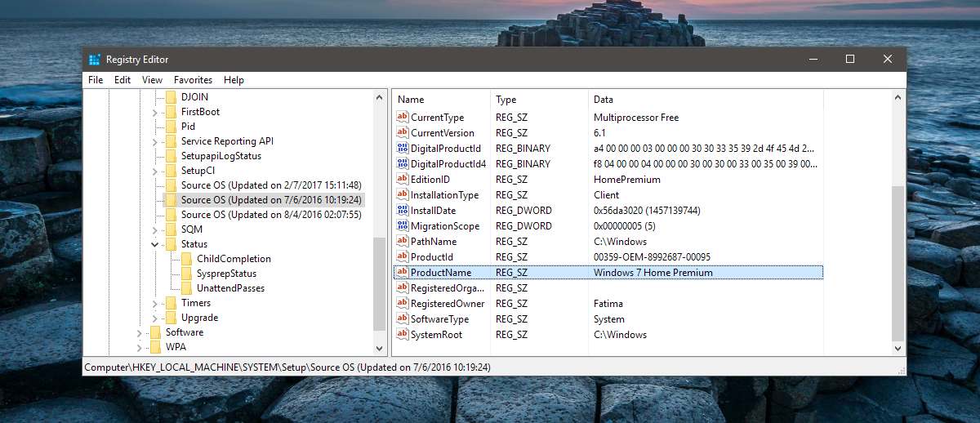The height and width of the screenshot is (423, 980).
Task: Expand the SQM tree node
Action: coord(155,229)
